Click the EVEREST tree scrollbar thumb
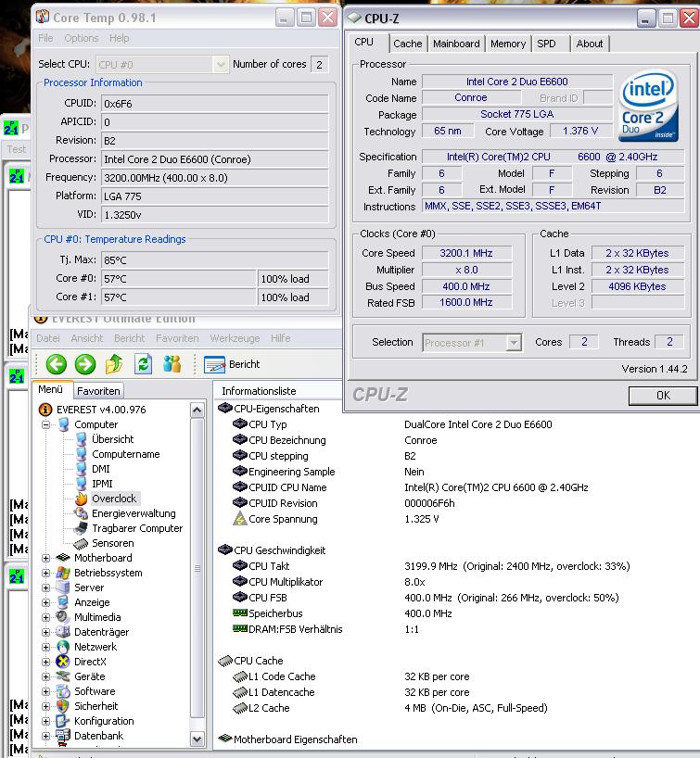 pyautogui.click(x=197, y=569)
